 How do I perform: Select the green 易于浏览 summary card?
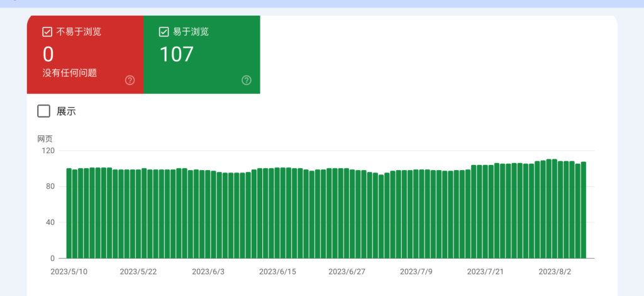pyautogui.click(x=202, y=55)
